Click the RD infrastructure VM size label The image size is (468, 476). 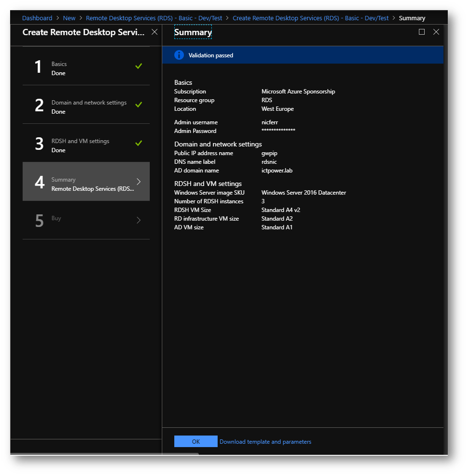click(x=206, y=219)
